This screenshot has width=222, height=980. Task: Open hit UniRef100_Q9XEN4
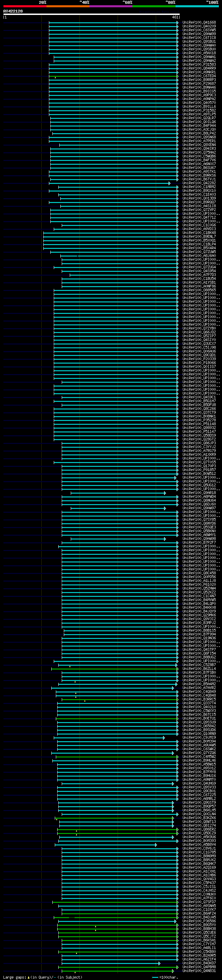[199, 145]
